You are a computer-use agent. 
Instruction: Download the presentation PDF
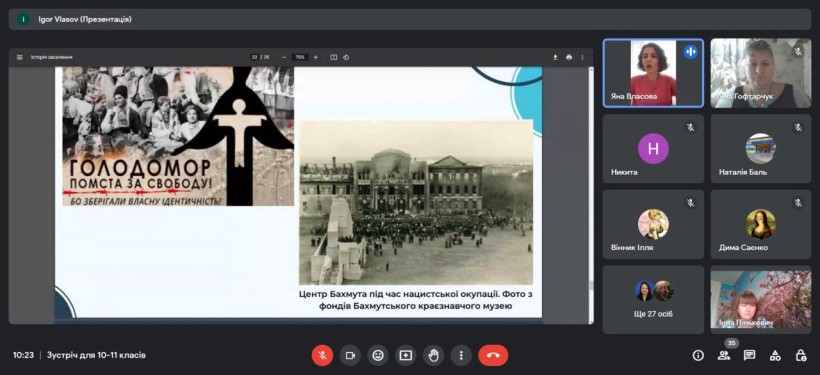pyautogui.click(x=555, y=57)
